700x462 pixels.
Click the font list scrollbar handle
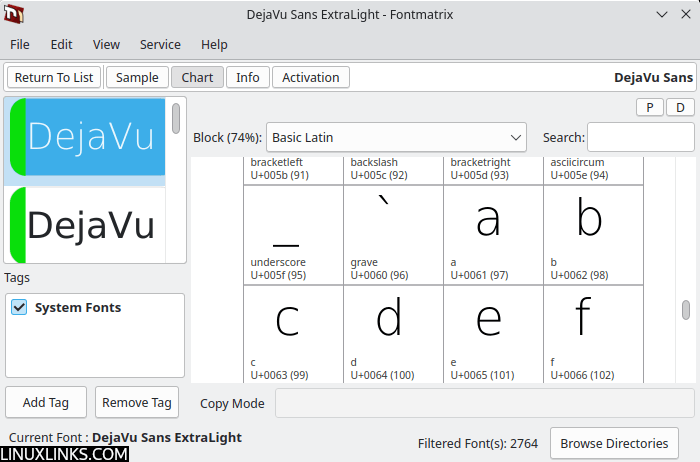click(176, 118)
